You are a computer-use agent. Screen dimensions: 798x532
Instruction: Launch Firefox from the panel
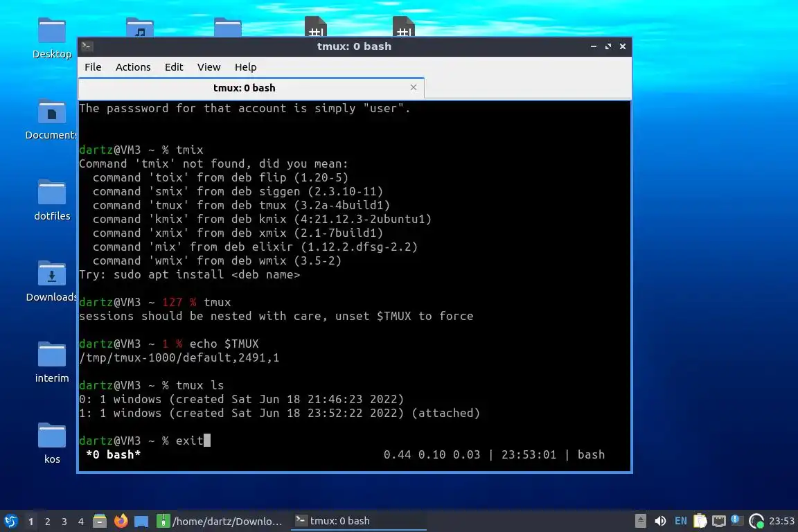(x=121, y=521)
